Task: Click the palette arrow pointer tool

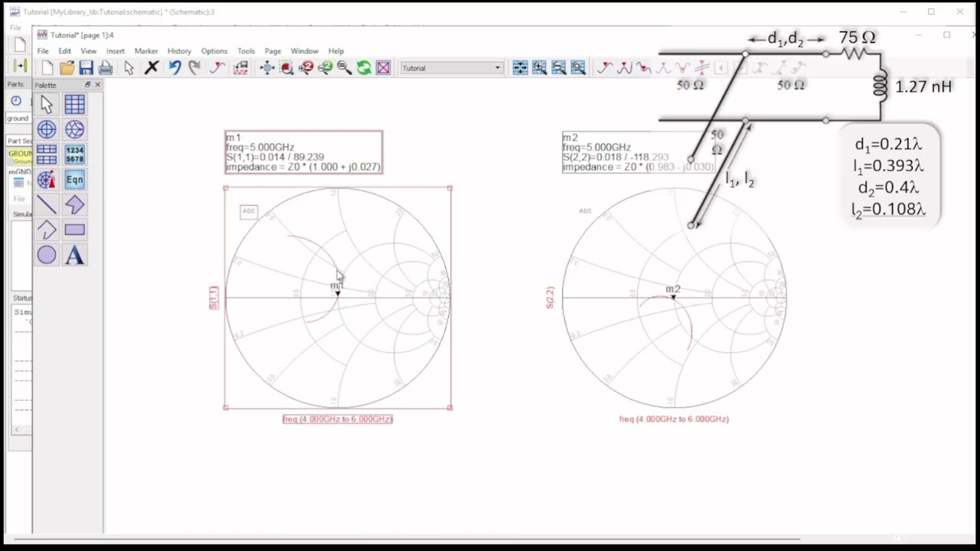Action: coord(46,104)
